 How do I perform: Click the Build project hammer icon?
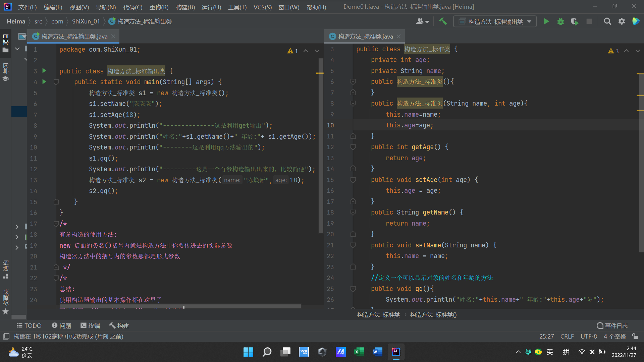443,21
